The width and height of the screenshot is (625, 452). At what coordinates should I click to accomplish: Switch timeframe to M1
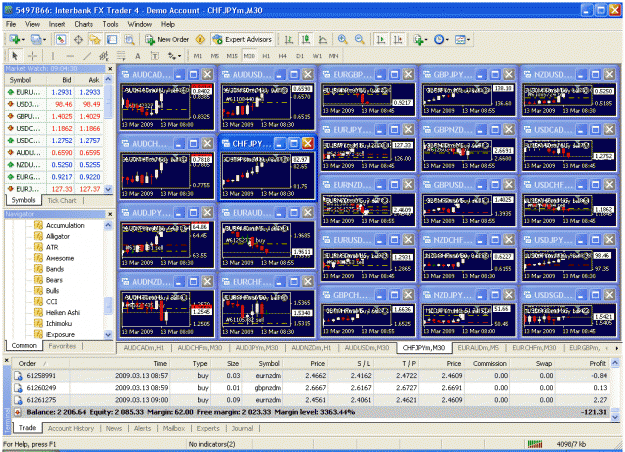(x=198, y=56)
